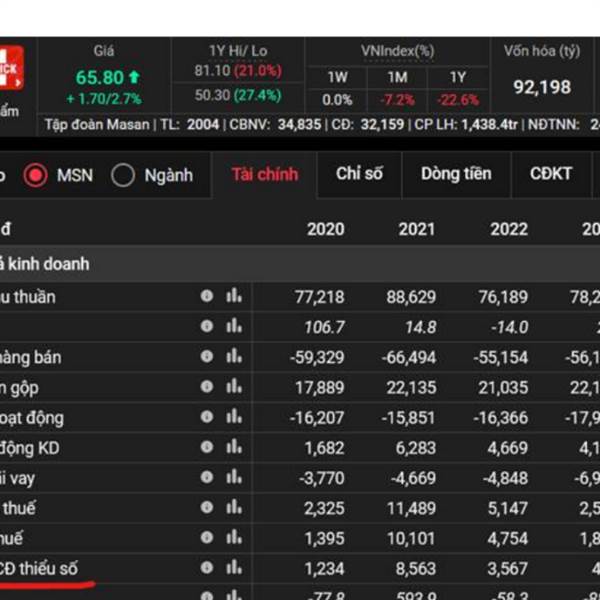Click the 1Y low value 50.30
Image resolution: width=600 pixels, height=600 pixels.
click(x=212, y=95)
